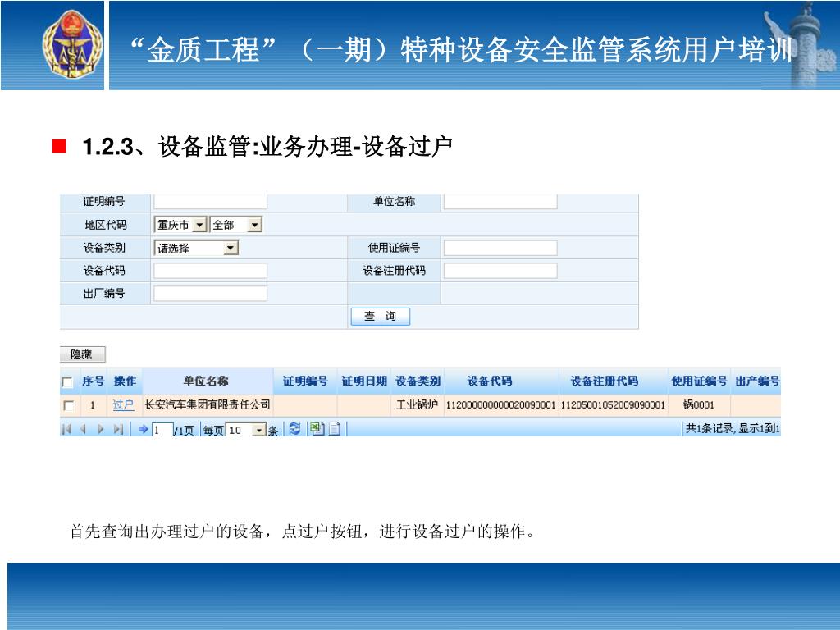Focus the 设备注册代码 input field
Image resolution: width=840 pixels, height=630 pixels.
[x=500, y=271]
